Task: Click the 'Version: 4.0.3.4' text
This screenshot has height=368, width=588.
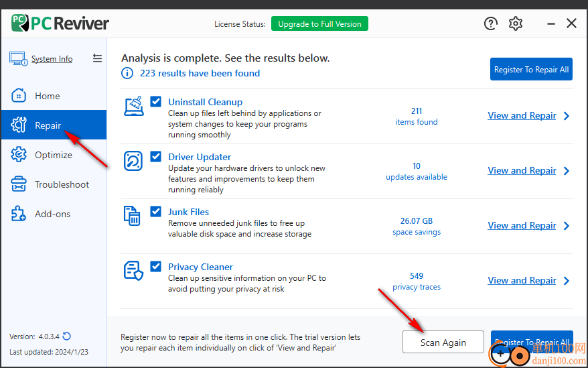Action: [35, 336]
